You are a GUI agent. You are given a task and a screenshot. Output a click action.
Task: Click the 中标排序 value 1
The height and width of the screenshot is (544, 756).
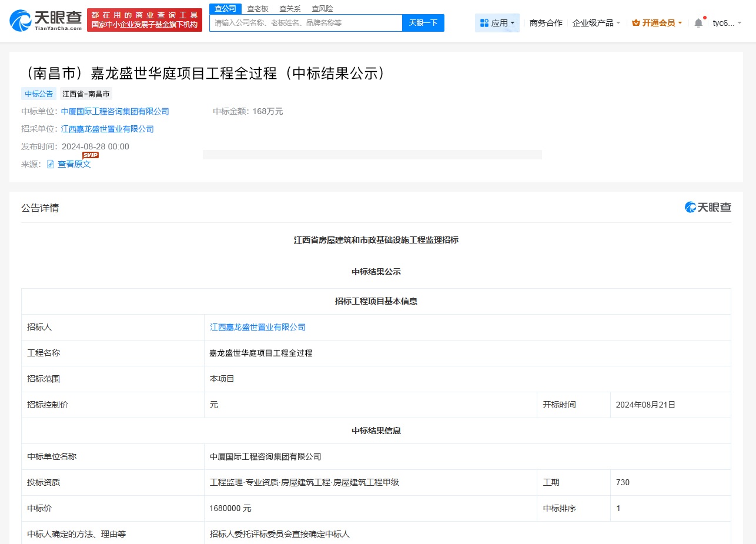[618, 508]
